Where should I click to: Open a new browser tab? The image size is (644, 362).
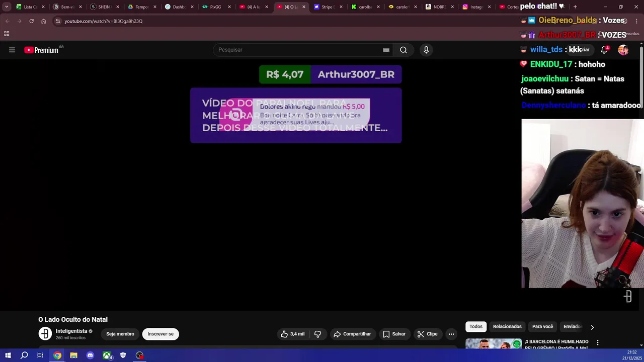click(575, 7)
